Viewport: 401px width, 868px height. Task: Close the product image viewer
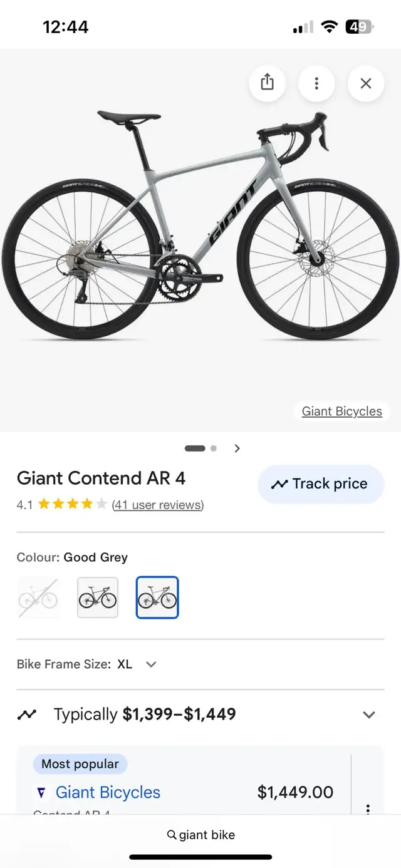(366, 83)
